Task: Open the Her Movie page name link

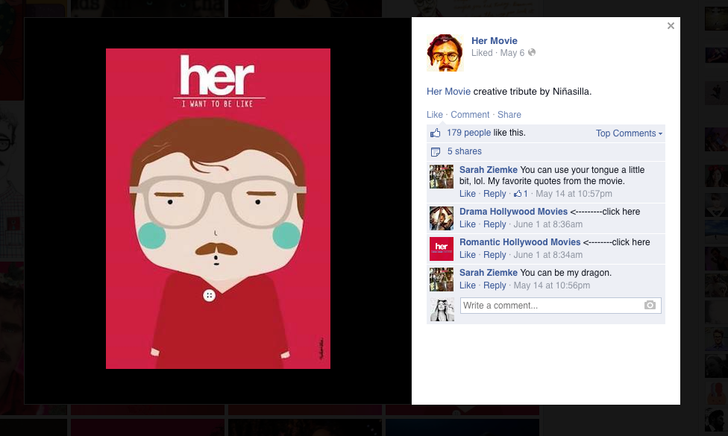Action: point(494,41)
